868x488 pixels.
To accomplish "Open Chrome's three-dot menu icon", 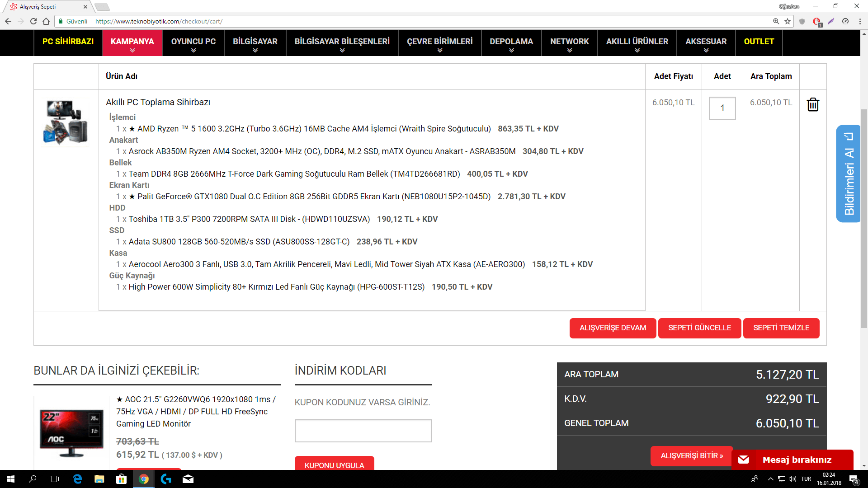I will pos(860,21).
